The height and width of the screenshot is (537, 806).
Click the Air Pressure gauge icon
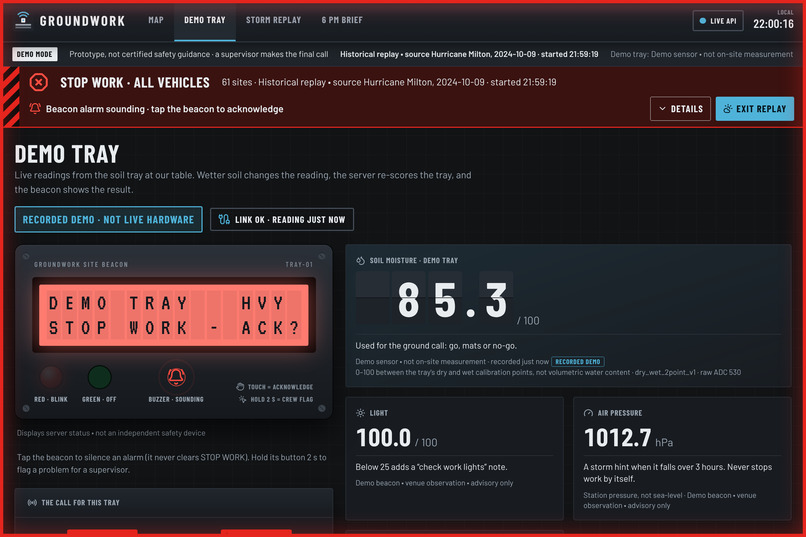coord(588,413)
